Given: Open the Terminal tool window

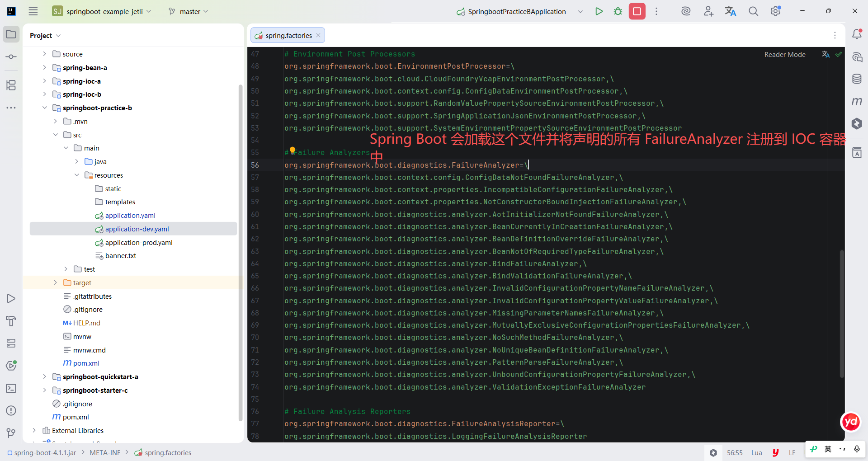Looking at the screenshot, I should tap(11, 388).
